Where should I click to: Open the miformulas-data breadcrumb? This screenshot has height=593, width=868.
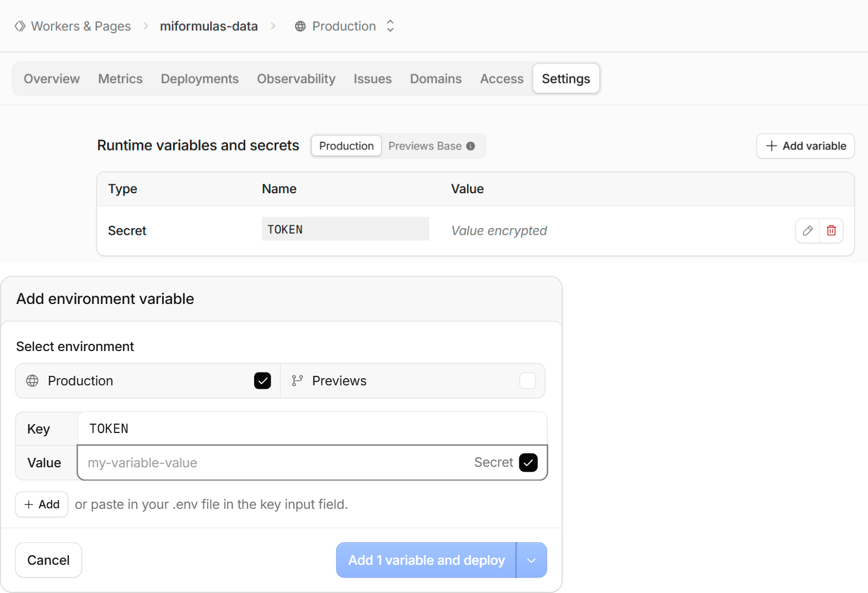[x=209, y=26]
